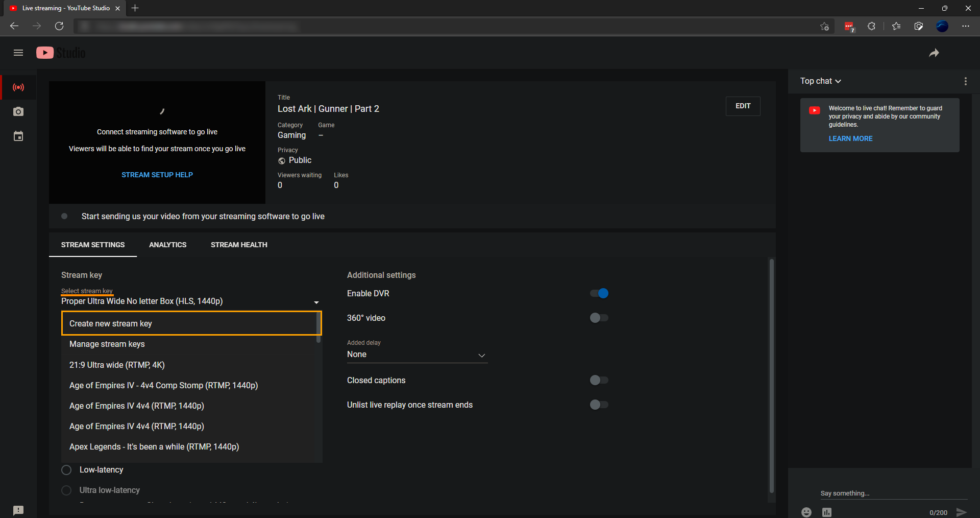Open the Select stream key dropdown arrow
980x518 pixels.
[x=316, y=302]
